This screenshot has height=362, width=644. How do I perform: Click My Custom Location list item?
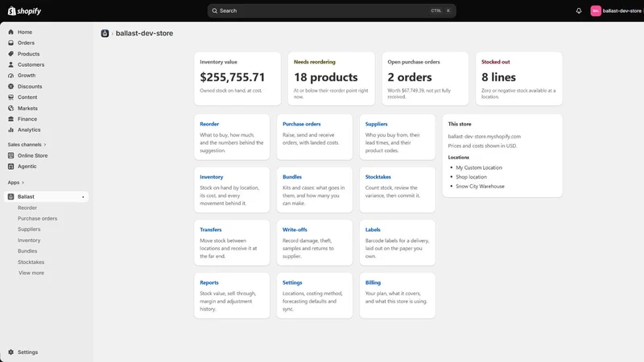[x=479, y=167]
